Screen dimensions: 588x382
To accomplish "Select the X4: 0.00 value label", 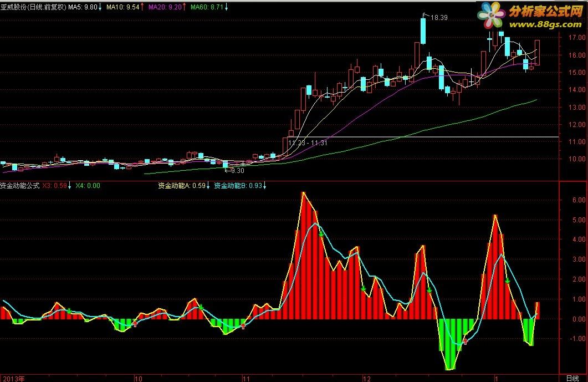I will coord(88,185).
